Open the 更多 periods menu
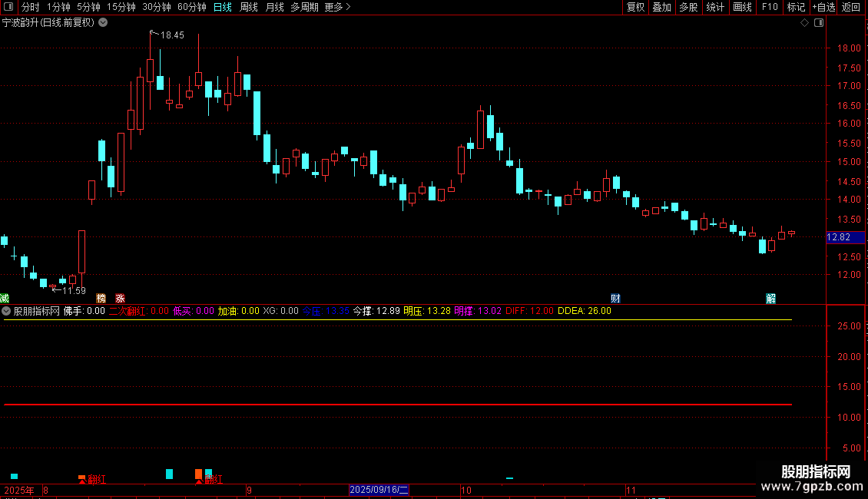Screen dimensions: 868x499 point(337,7)
